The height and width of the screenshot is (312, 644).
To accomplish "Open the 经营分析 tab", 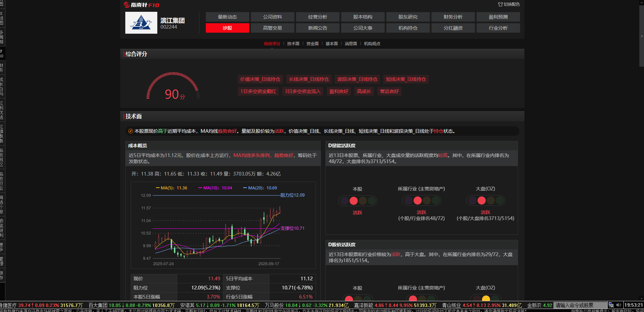I will 318,17.
